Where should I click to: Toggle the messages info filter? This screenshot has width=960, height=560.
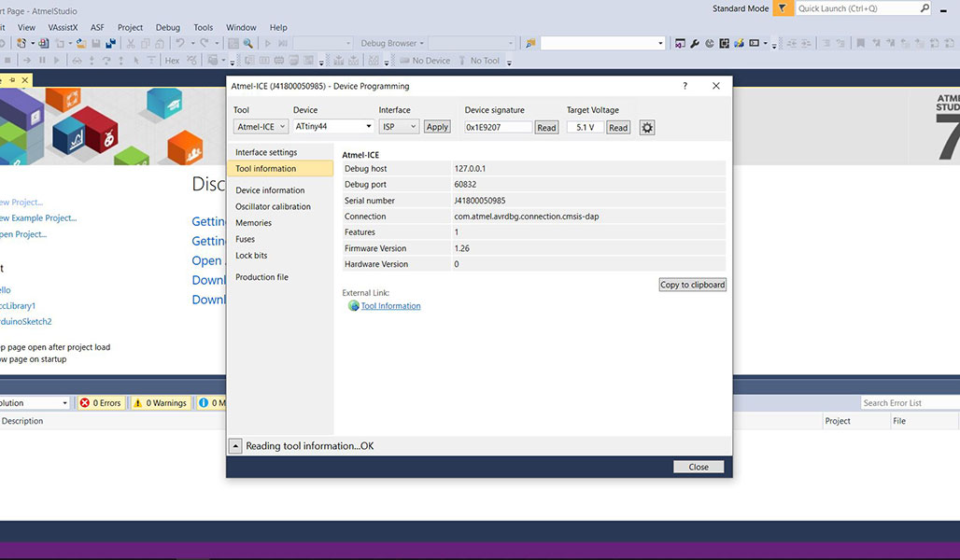[211, 402]
